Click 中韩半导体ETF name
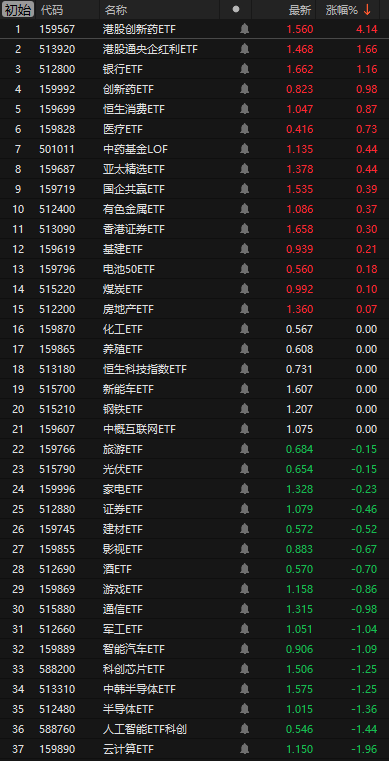This screenshot has height=761, width=389. click(140, 689)
